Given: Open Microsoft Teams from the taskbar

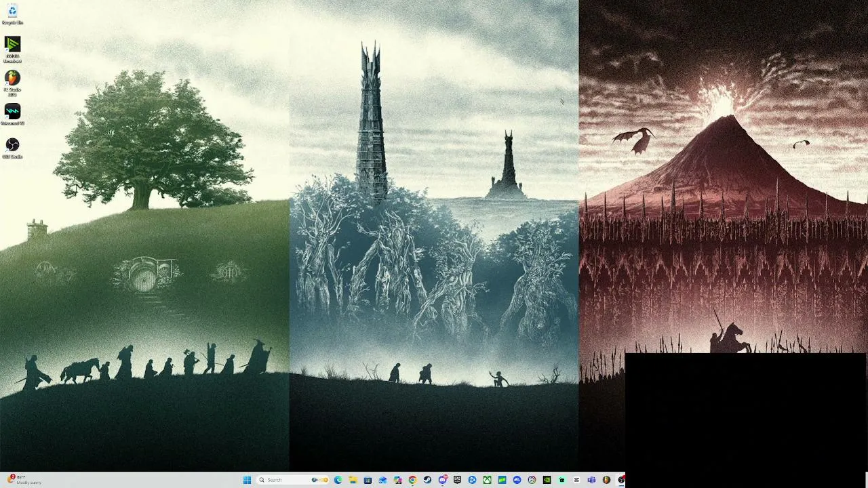Looking at the screenshot, I should point(591,480).
